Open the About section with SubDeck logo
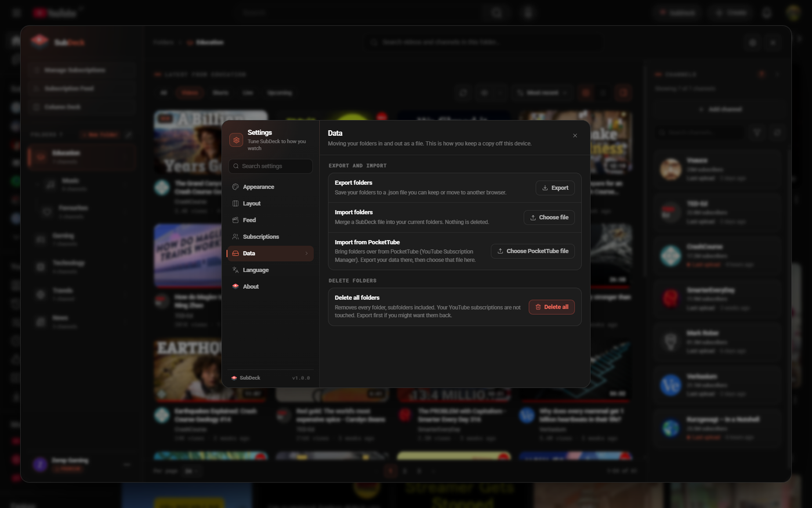Image resolution: width=812 pixels, height=508 pixels. (x=270, y=287)
